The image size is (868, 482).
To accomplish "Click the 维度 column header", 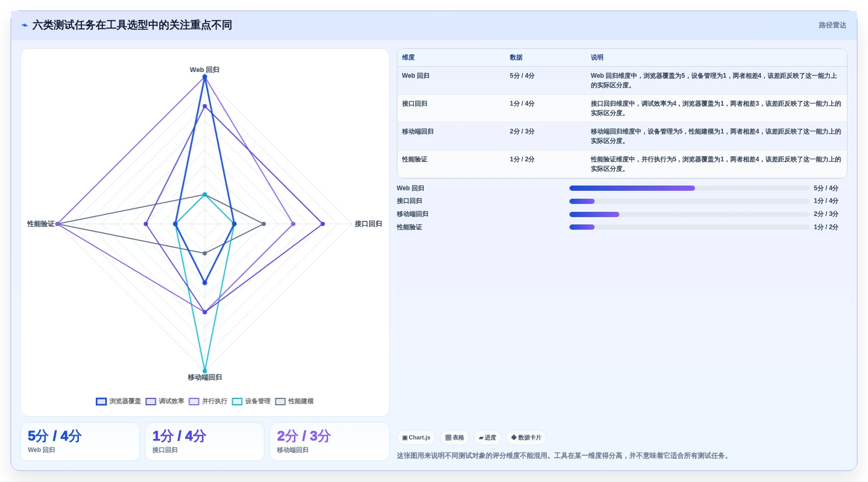I will 409,57.
